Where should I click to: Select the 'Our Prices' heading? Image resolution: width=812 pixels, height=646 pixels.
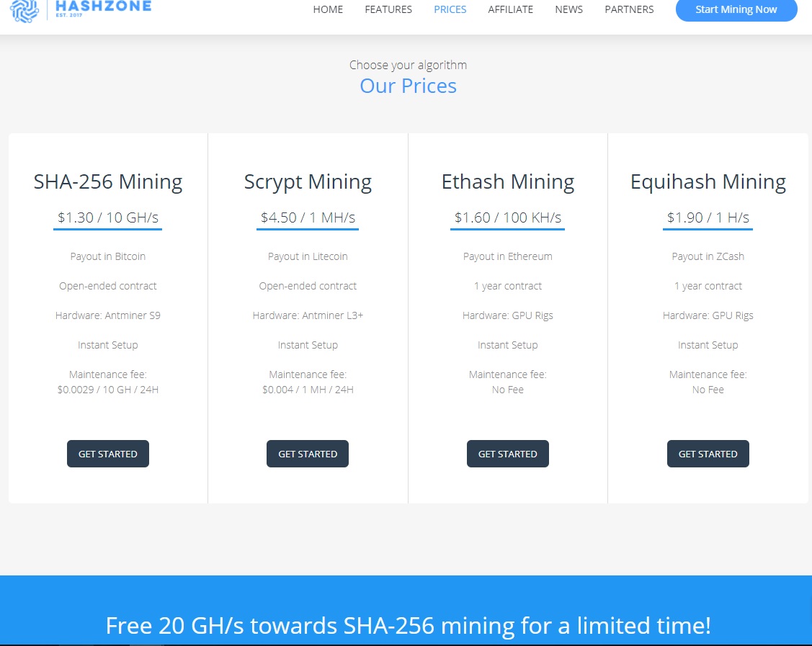(x=408, y=86)
